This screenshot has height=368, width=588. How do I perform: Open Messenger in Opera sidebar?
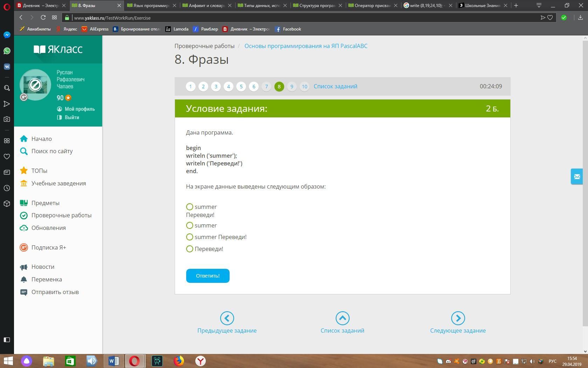click(x=7, y=35)
